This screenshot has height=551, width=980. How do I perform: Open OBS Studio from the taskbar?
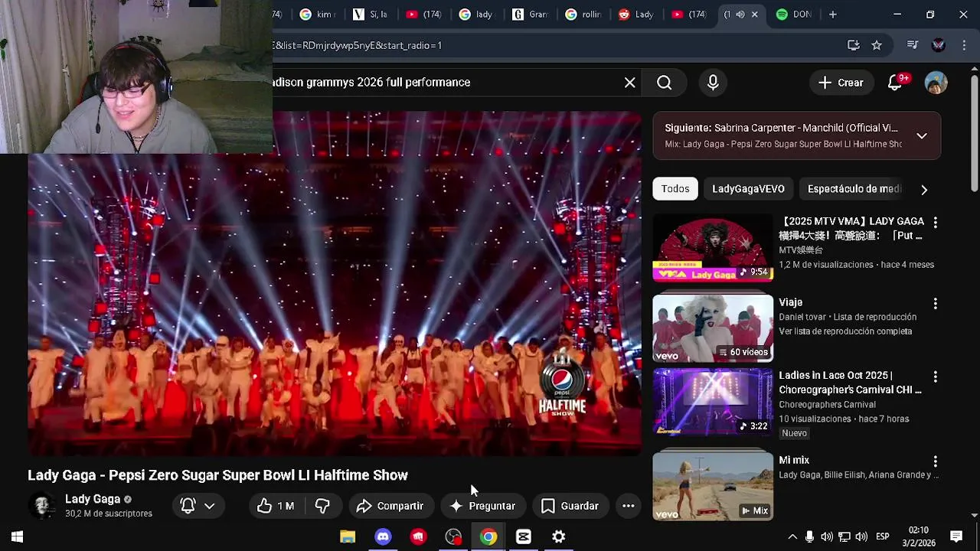pyautogui.click(x=453, y=536)
